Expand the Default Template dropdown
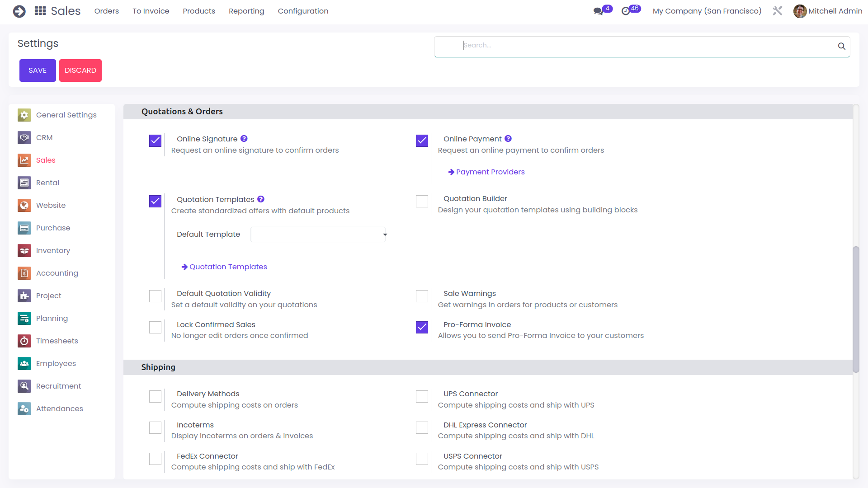The image size is (868, 488). [x=318, y=235]
